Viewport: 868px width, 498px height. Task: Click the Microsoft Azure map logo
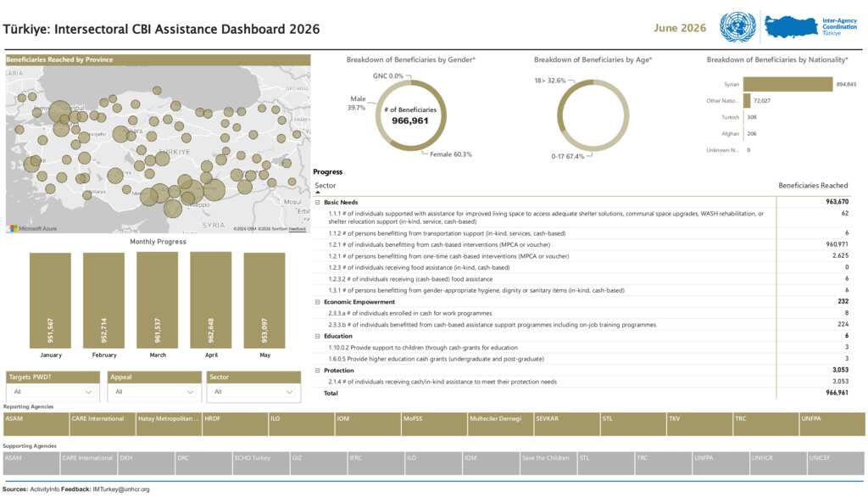[34, 228]
